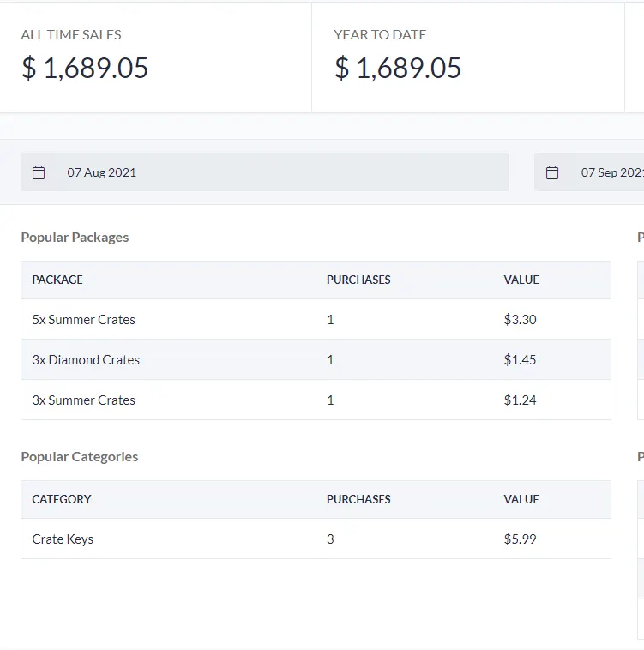Click the Popular Categories heading
This screenshot has width=644, height=650.
click(x=79, y=456)
